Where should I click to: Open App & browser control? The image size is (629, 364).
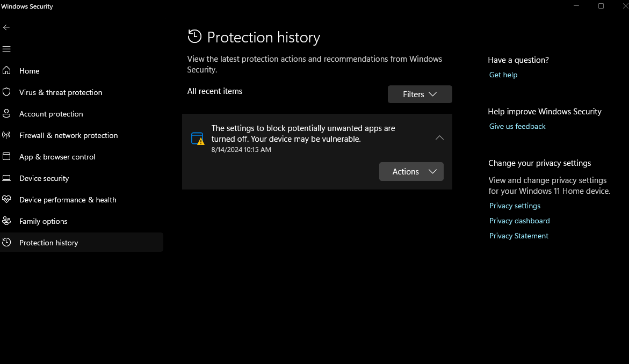click(x=82, y=157)
